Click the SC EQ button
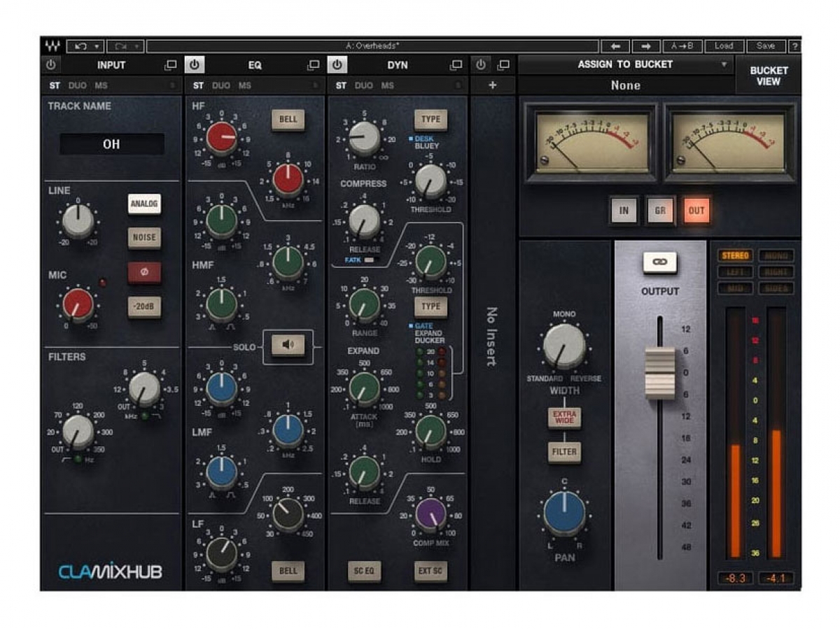 click(365, 571)
